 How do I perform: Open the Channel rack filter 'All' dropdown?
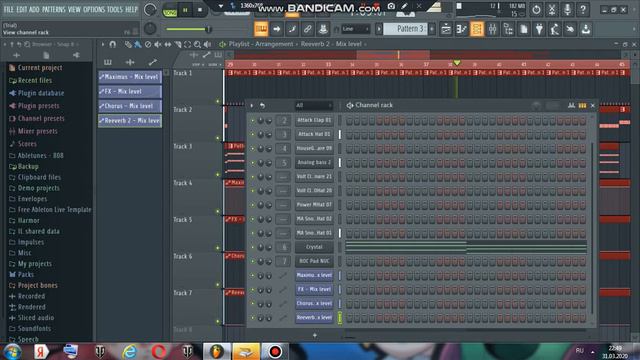pyautogui.click(x=313, y=105)
